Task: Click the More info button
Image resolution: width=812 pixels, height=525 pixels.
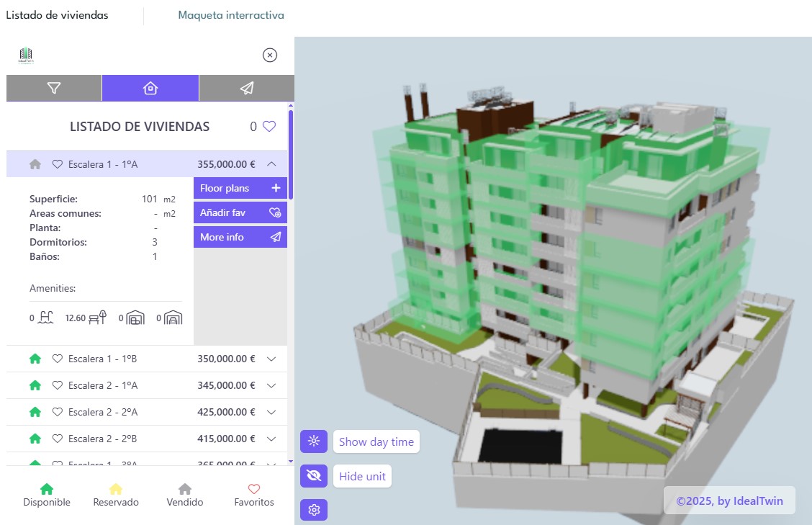Action: pos(240,237)
